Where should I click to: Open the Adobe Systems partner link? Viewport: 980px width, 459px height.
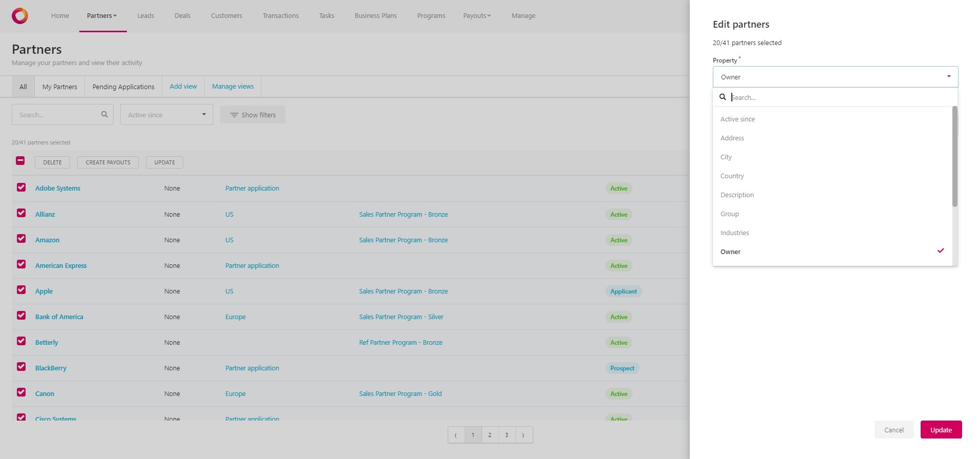[58, 188]
